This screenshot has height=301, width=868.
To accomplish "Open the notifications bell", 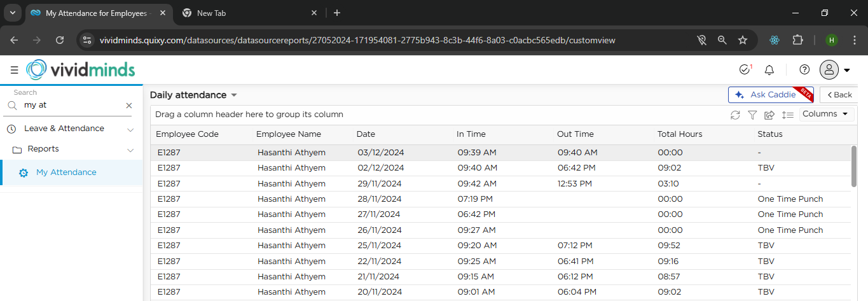I will [x=769, y=70].
